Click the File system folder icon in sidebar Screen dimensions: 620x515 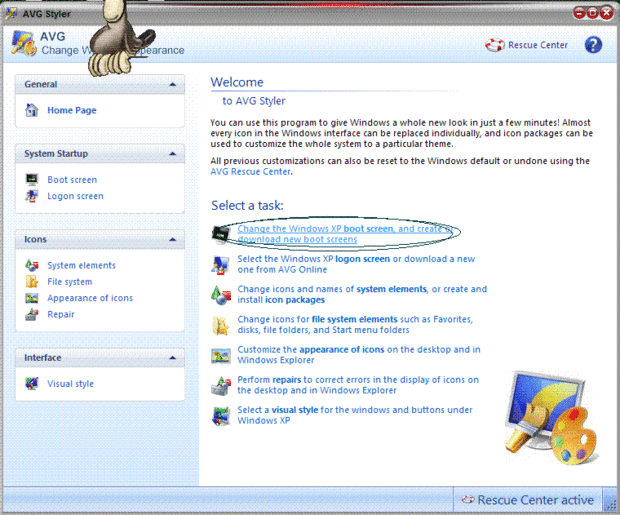pos(32,282)
